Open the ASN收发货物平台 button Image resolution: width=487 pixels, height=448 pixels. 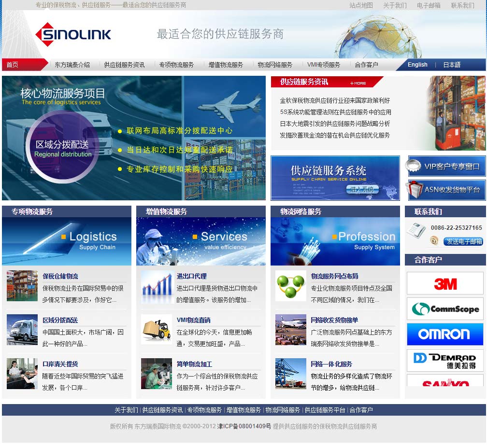point(446,190)
